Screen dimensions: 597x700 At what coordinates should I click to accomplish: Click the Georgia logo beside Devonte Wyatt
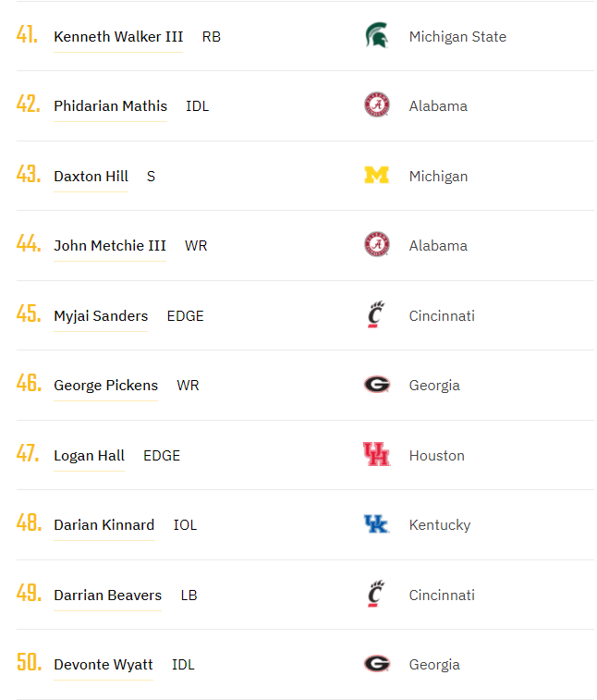(376, 664)
